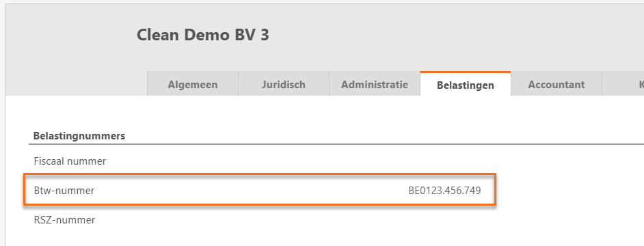Click inside the highlighted Btw-nummer row
The width and height of the screenshot is (644, 246).
tap(260, 189)
